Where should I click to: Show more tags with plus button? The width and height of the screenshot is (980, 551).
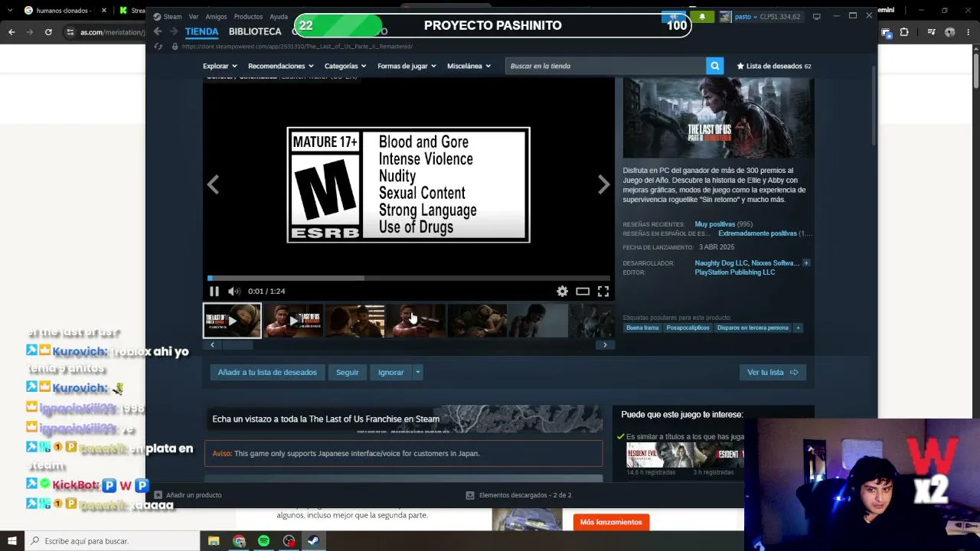pos(798,328)
